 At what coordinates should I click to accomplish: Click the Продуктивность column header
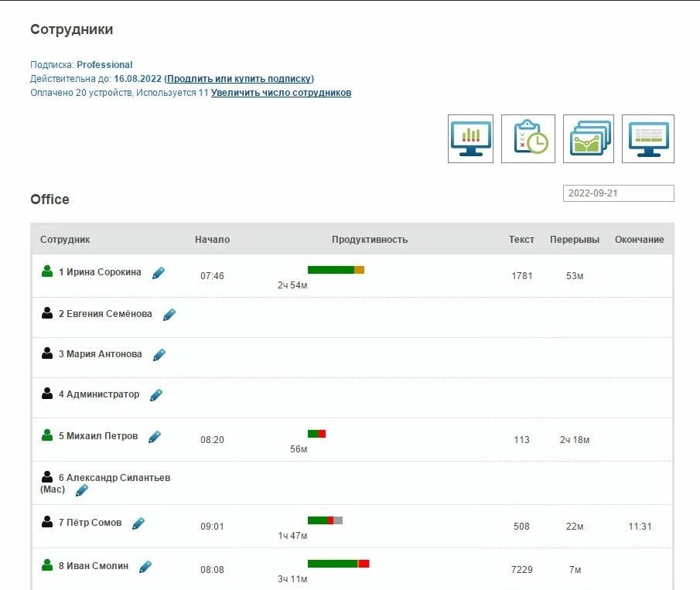[x=369, y=240]
